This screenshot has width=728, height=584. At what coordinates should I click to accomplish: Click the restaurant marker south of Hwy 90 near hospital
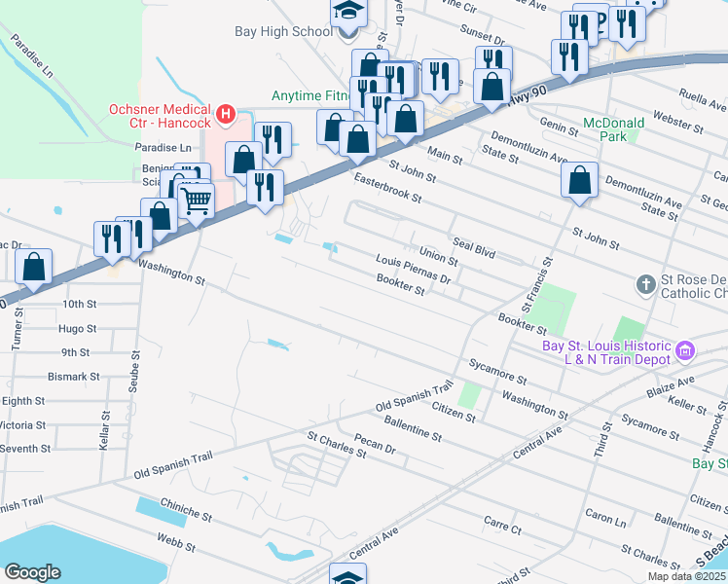(x=265, y=189)
